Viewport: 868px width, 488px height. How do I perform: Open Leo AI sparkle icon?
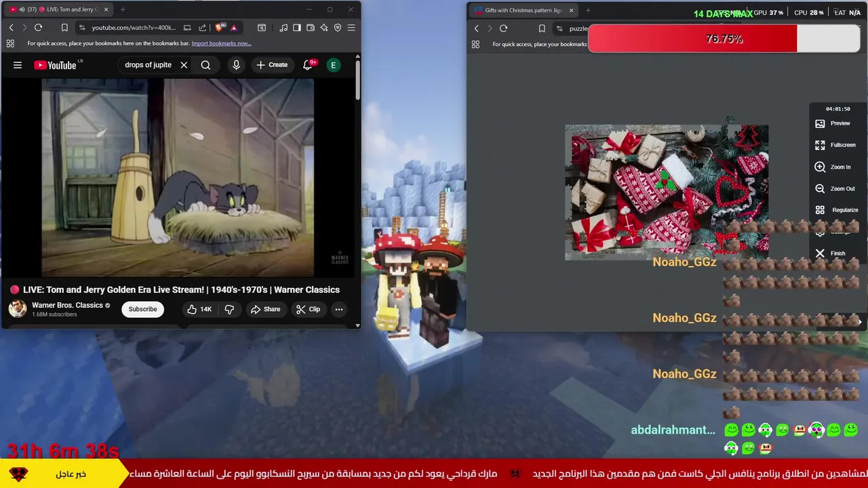tap(324, 28)
